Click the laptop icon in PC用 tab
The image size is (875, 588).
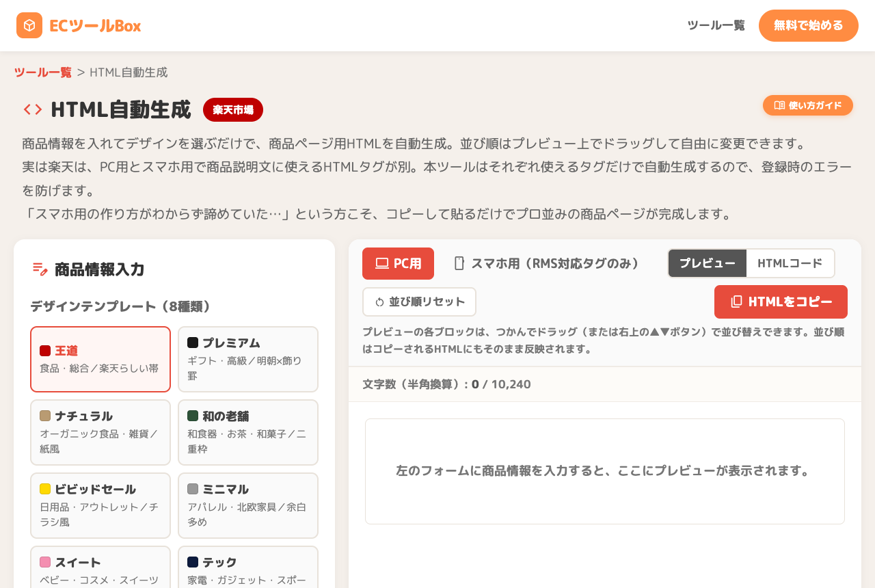tap(382, 263)
